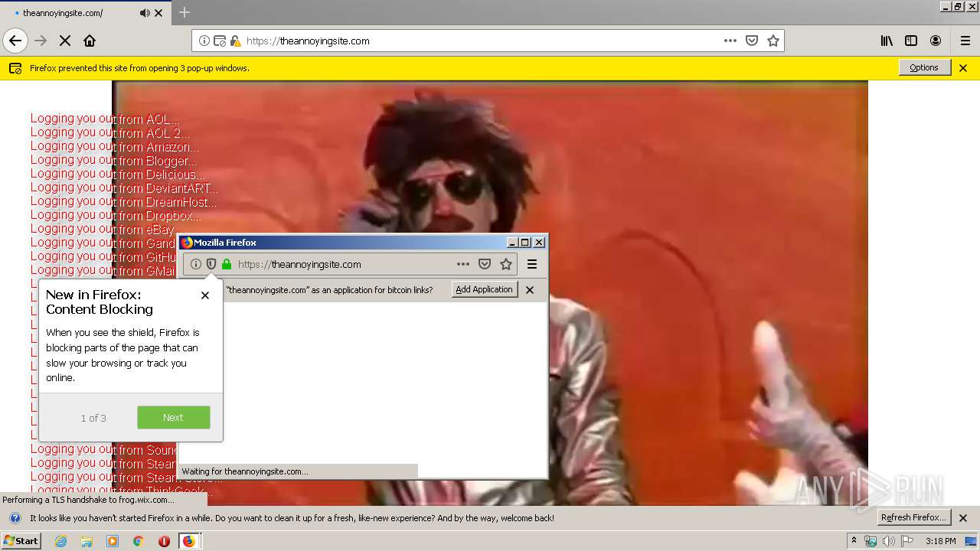Viewport: 980px width, 551px height.
Task: Open popup window hamburger menu
Action: point(532,264)
